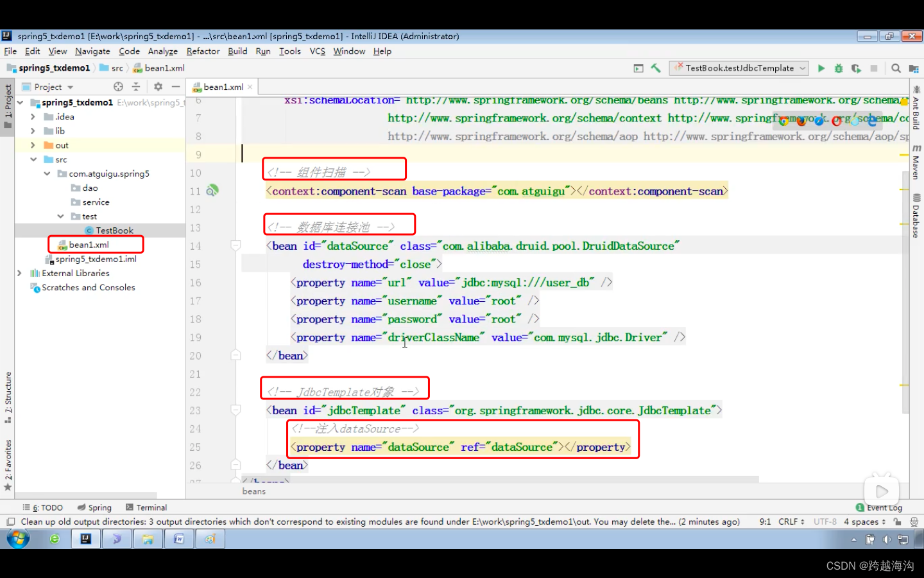
Task: Open the VCS menu
Action: point(318,51)
